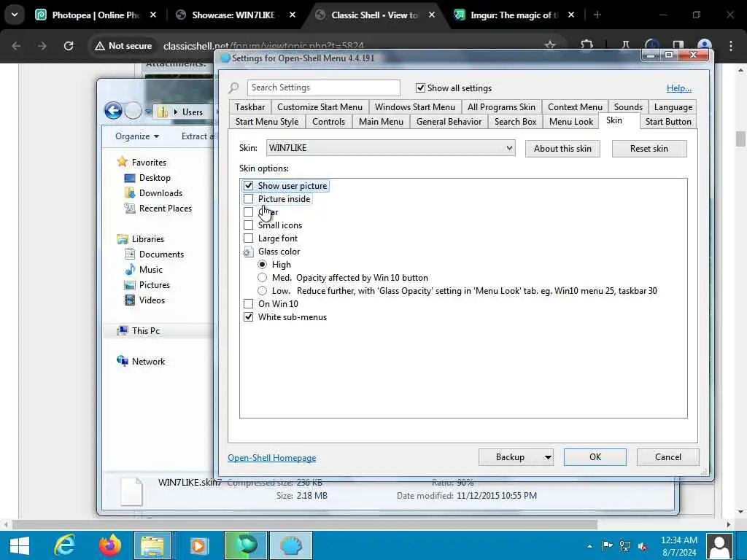Show hidden tray icons arrow

[x=589, y=546]
